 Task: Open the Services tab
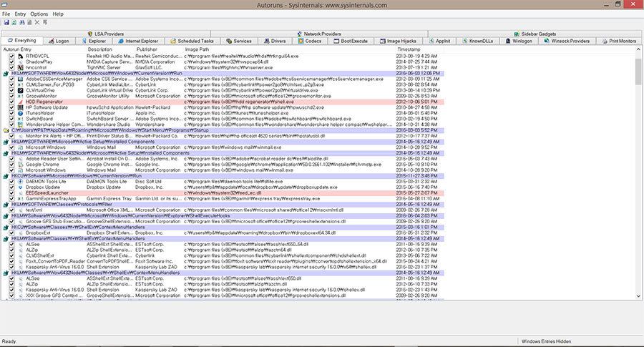[238, 41]
